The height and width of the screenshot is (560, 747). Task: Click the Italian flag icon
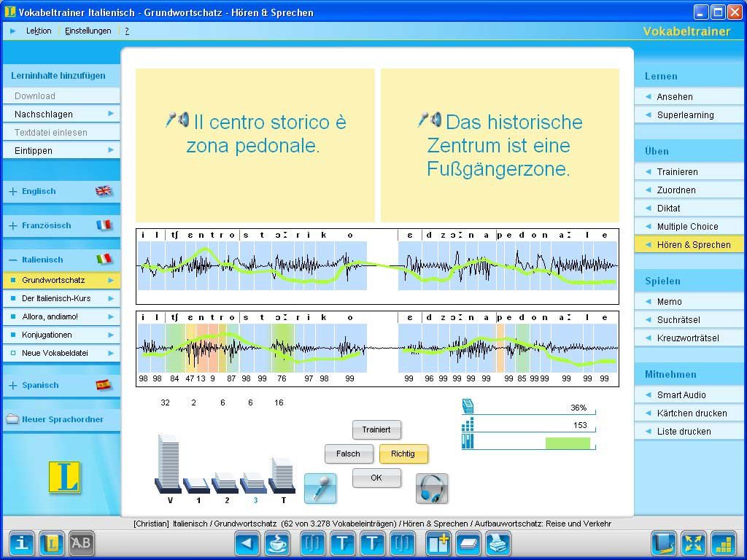pyautogui.click(x=104, y=259)
